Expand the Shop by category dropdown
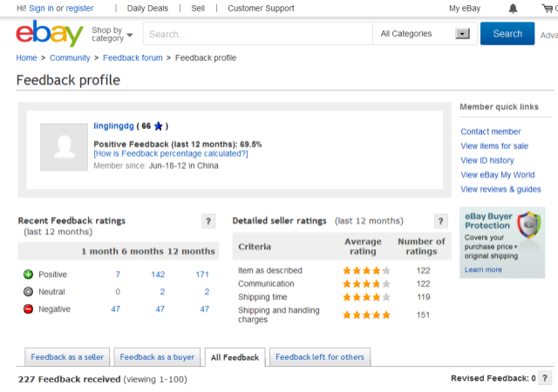Screen dimensions: 558x392 tap(112, 34)
